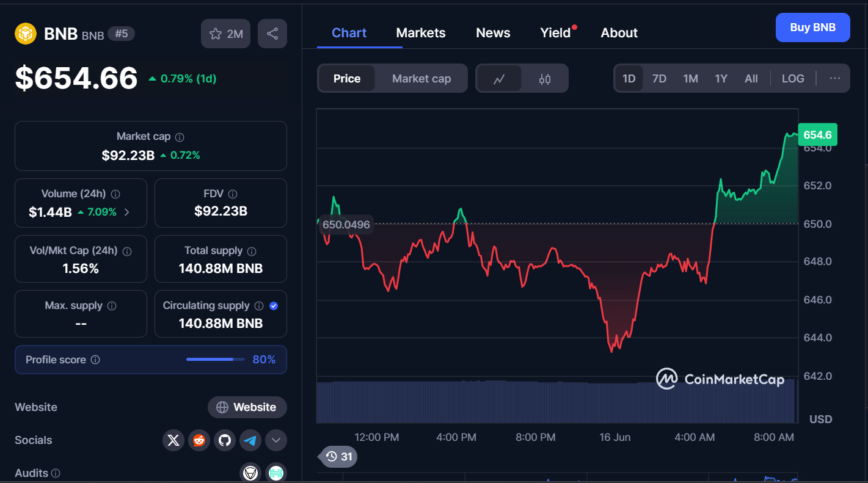Image resolution: width=868 pixels, height=483 pixels.
Task: Select the 1D time range
Action: 629,79
